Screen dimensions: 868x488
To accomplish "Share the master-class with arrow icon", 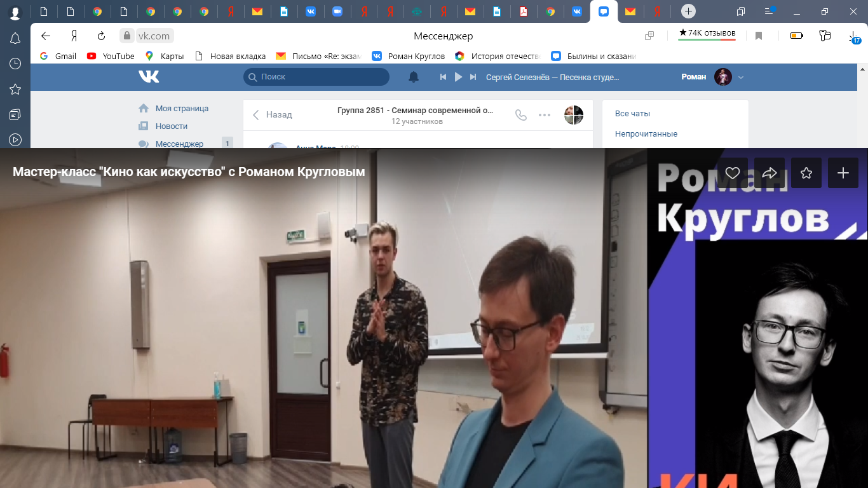I will point(770,173).
